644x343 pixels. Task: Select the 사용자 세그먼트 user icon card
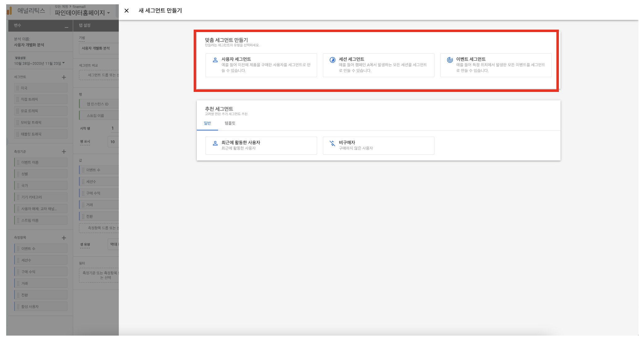pyautogui.click(x=215, y=60)
